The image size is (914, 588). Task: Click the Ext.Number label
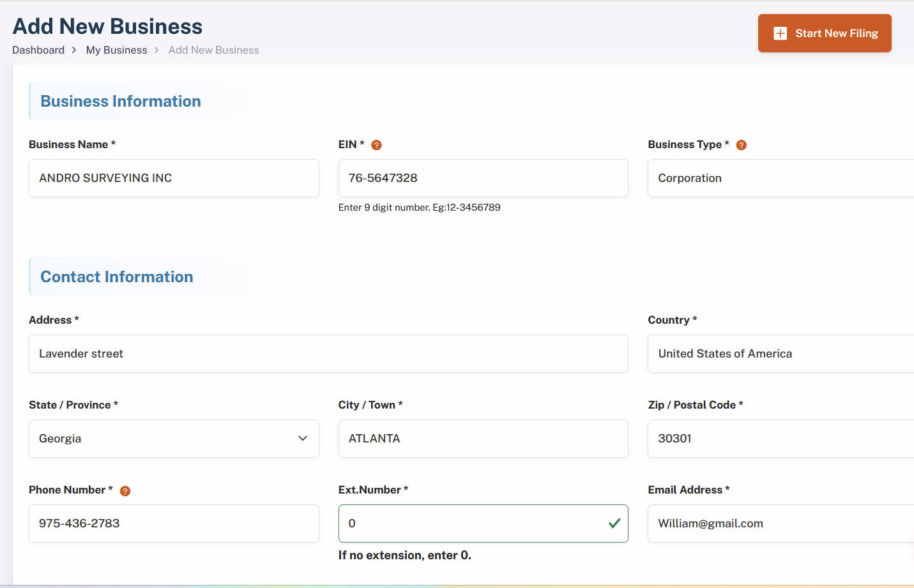pos(373,490)
